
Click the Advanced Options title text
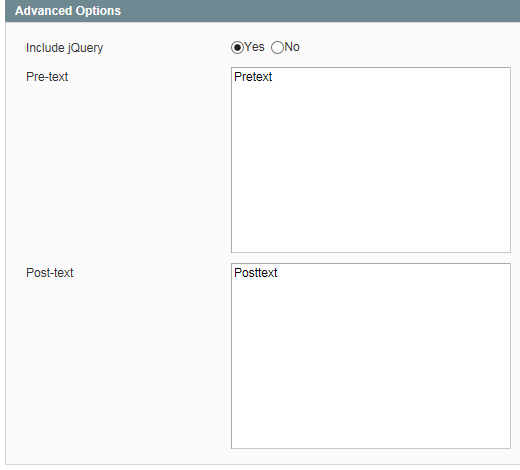tap(68, 11)
